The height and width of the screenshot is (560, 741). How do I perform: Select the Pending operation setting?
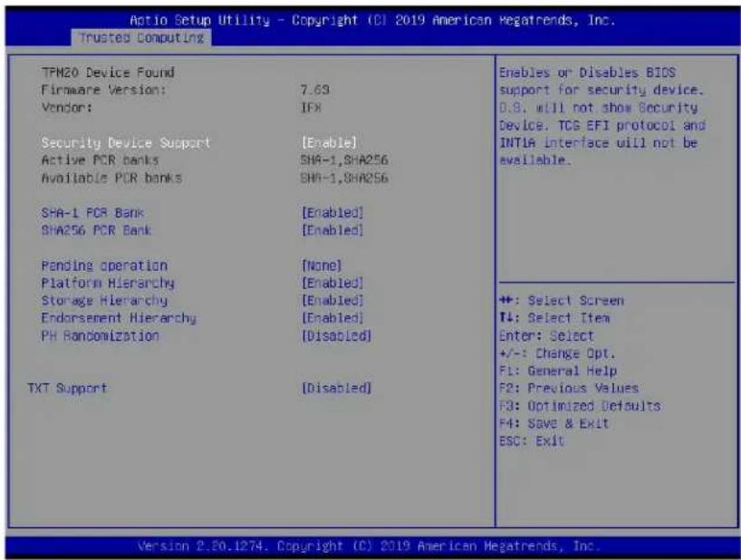coord(104,266)
